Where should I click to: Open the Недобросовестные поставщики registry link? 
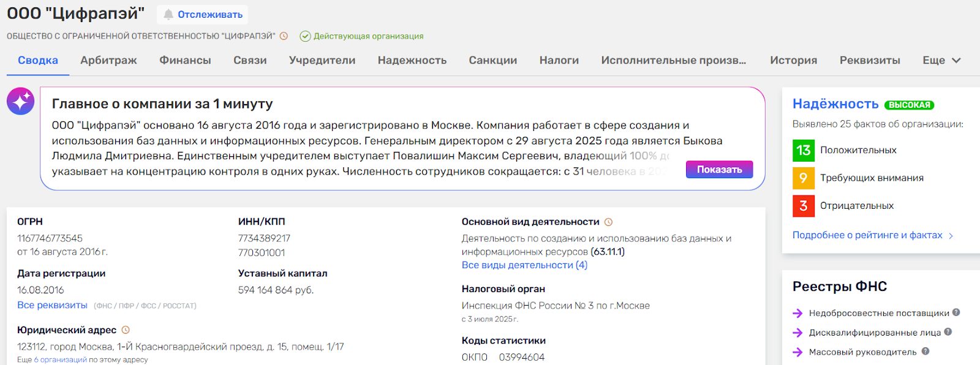tap(879, 313)
